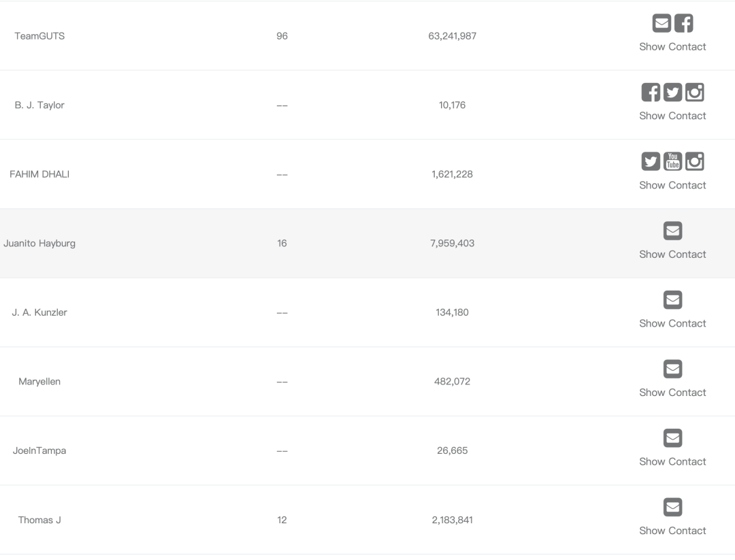Image resolution: width=735 pixels, height=560 pixels.
Task: Open FAHIM DHALI's Instagram icon
Action: (694, 161)
